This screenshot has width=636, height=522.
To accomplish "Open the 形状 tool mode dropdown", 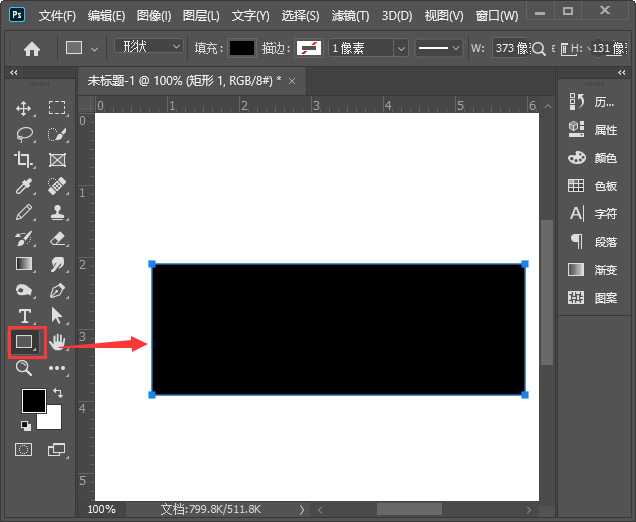I will point(150,47).
